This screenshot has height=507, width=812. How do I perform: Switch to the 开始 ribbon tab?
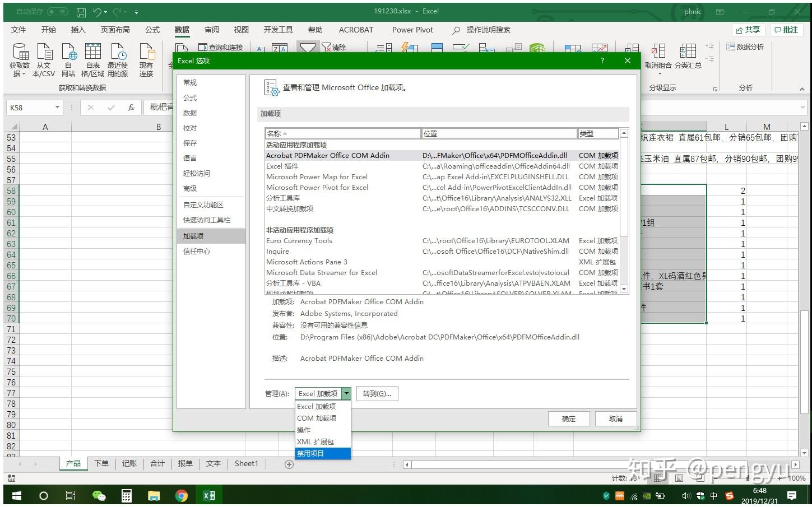pos(49,30)
